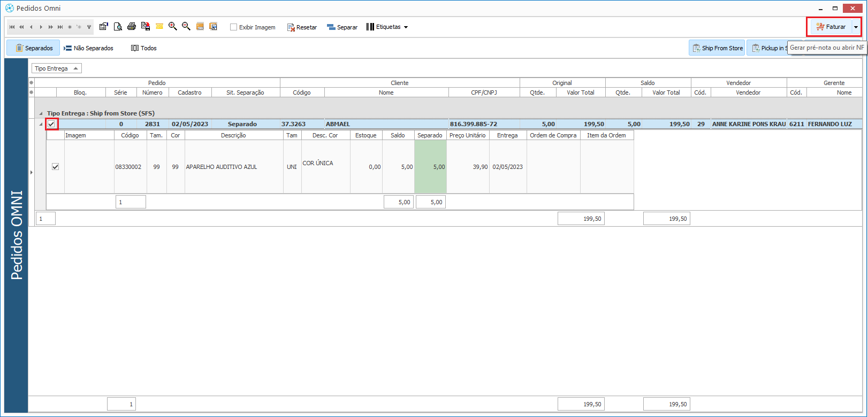Switch to the Não Separados tab

89,48
